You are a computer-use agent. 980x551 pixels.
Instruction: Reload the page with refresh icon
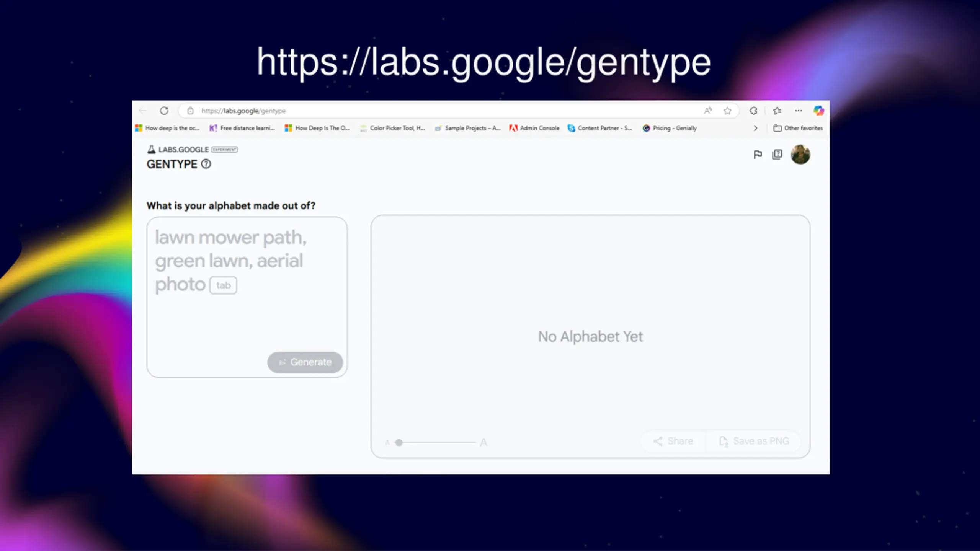pyautogui.click(x=164, y=111)
